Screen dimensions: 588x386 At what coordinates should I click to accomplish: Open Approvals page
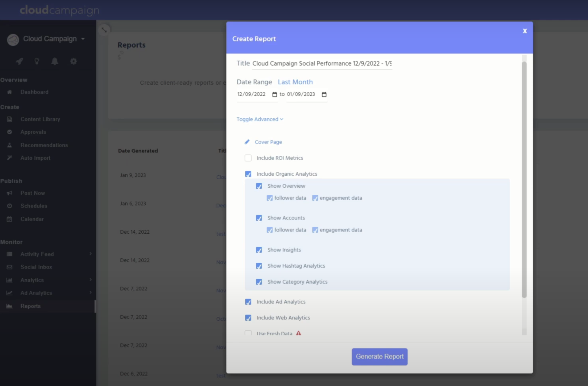33,132
